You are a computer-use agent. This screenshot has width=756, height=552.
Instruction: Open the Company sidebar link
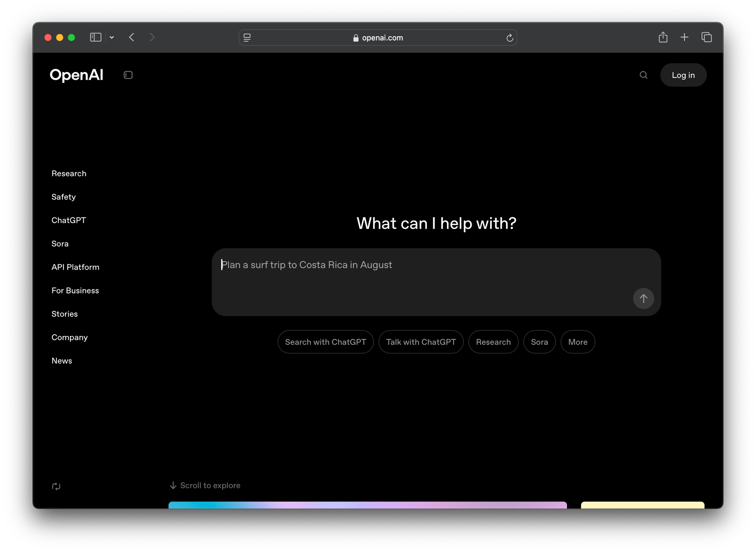(x=70, y=337)
